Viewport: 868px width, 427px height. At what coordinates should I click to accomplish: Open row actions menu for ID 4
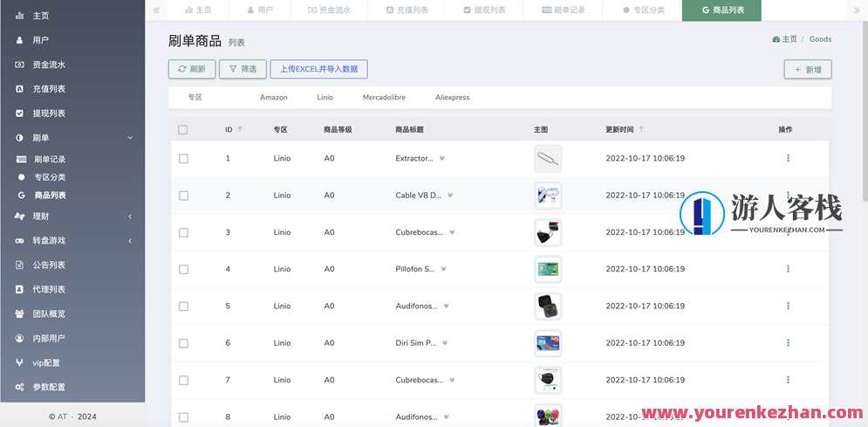[x=788, y=269]
